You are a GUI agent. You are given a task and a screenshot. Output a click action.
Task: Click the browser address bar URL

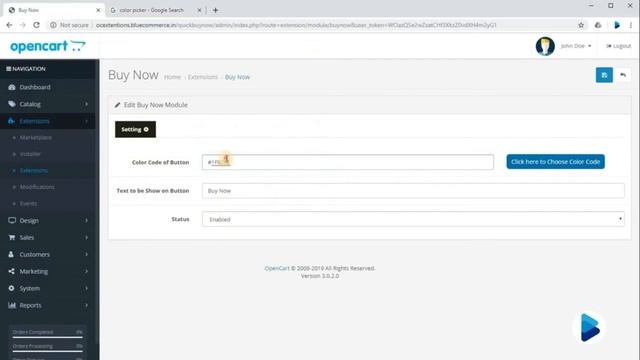click(x=296, y=25)
